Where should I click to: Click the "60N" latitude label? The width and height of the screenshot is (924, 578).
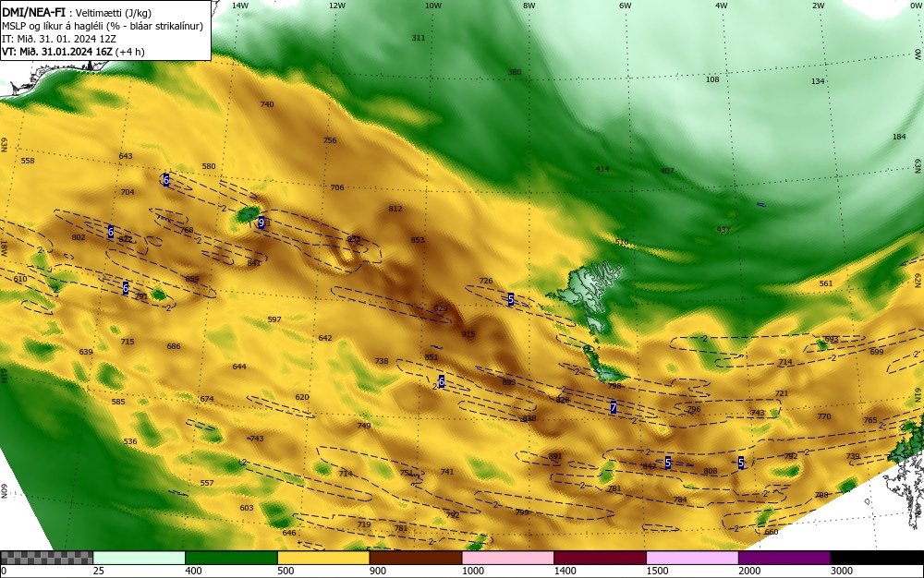click(x=4, y=491)
